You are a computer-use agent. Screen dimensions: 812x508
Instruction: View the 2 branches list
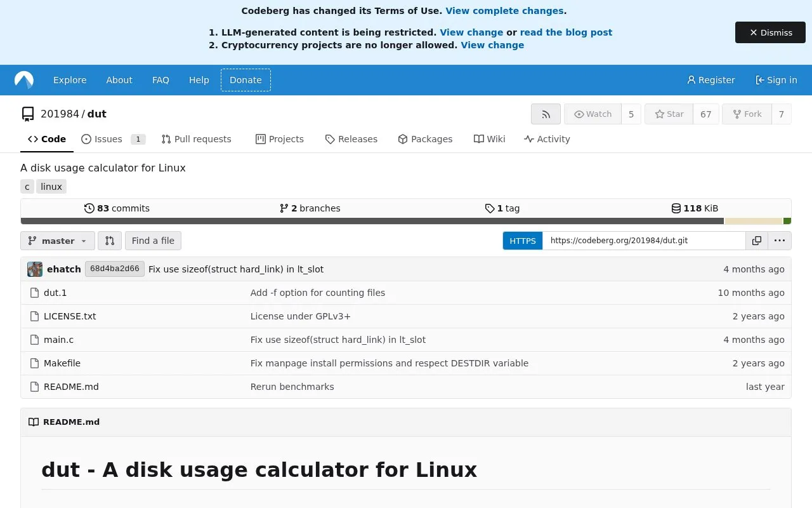(x=310, y=208)
